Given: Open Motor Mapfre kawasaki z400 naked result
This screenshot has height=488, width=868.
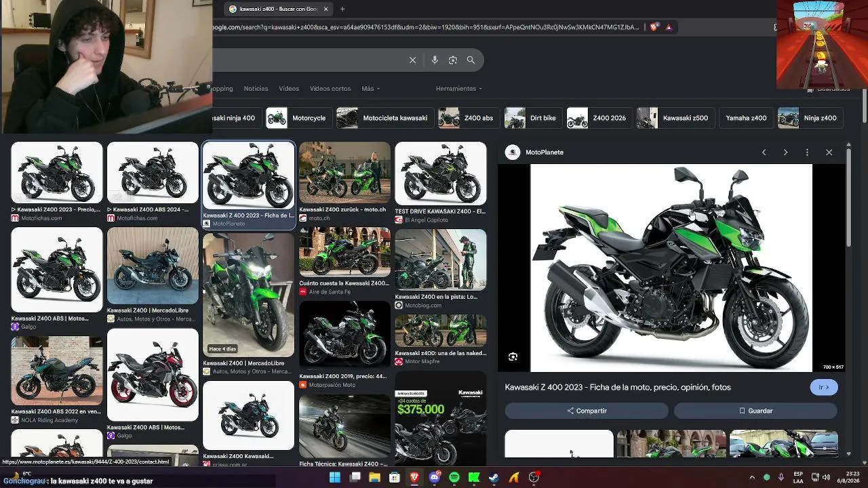Looking at the screenshot, I should pos(441,331).
